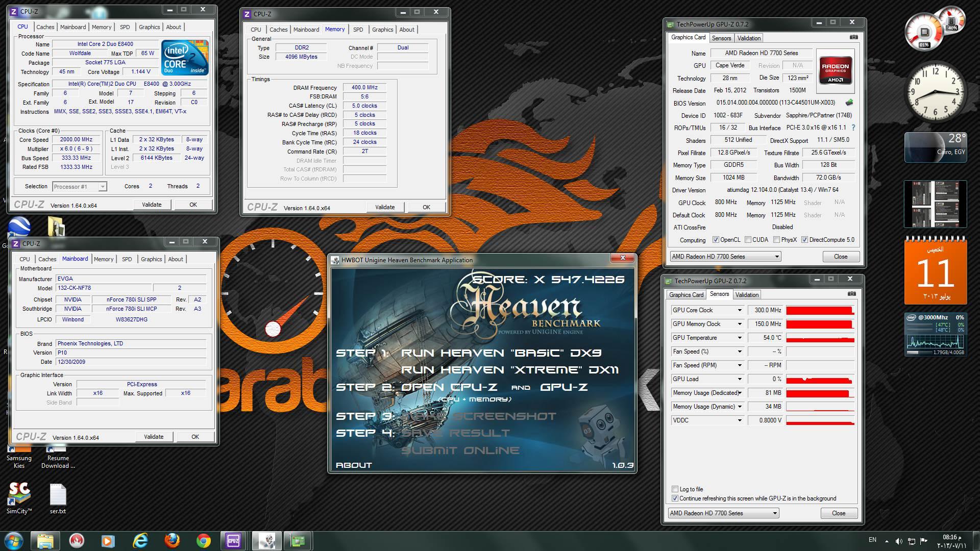Switch to the Caches tab in the top-left CPU-Z
Image resolution: width=980 pixels, height=551 pixels.
pos(45,27)
